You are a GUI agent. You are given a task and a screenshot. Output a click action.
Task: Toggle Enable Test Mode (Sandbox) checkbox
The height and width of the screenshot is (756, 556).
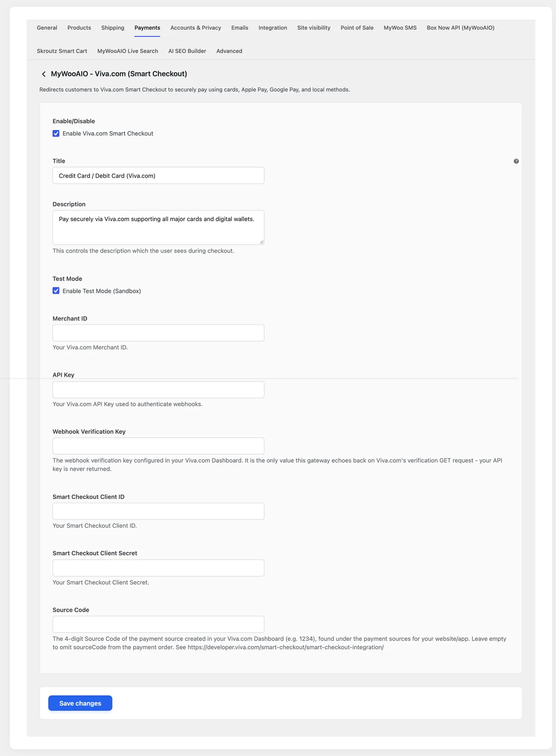(x=56, y=291)
